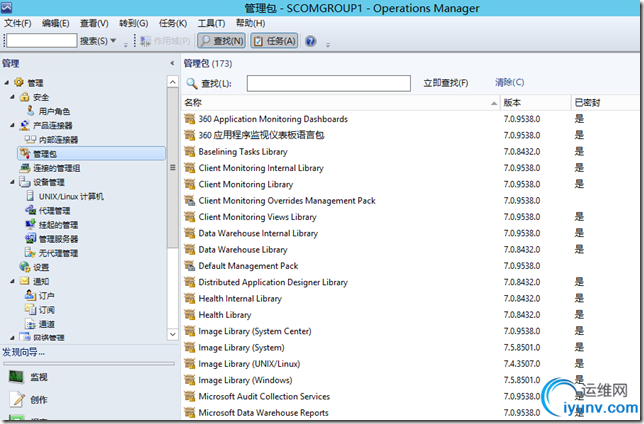Select Image Library (UNIX/Linux) row
The width and height of the screenshot is (644, 424).
coord(409,364)
